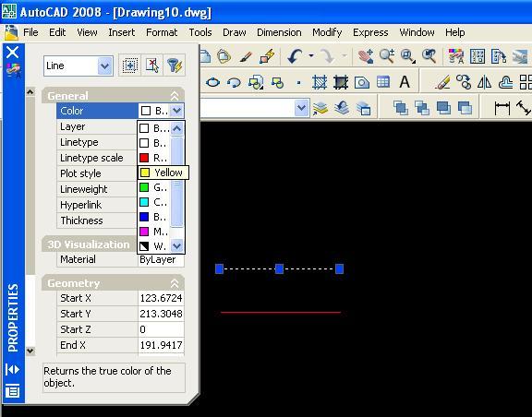Open the Tool Palettes window icon
The image size is (532, 417).
pyautogui.click(x=498, y=56)
